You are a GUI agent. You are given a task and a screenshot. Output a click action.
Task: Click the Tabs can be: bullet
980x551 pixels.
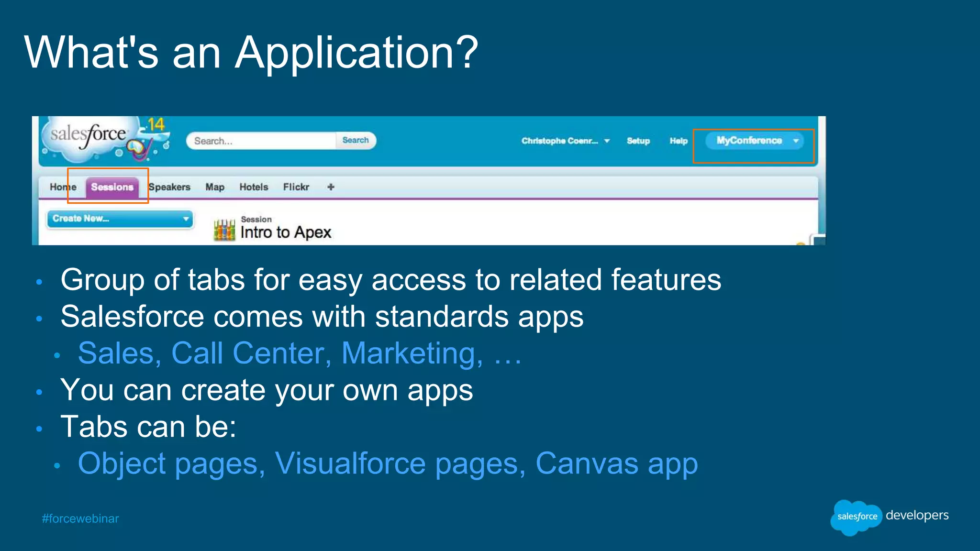pos(148,427)
